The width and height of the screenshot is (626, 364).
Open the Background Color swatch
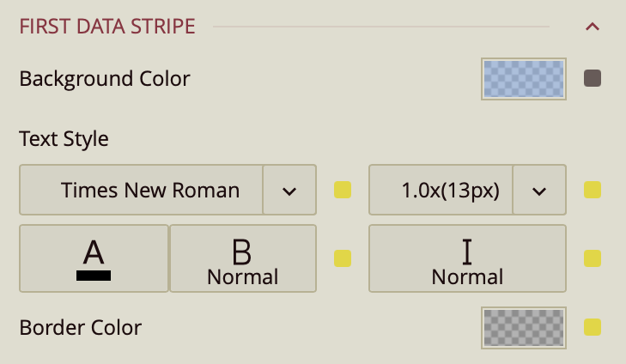524,80
